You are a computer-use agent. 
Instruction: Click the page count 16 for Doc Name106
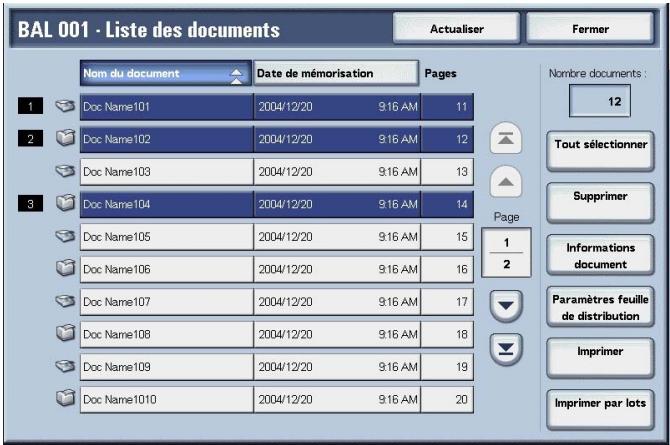(x=447, y=269)
